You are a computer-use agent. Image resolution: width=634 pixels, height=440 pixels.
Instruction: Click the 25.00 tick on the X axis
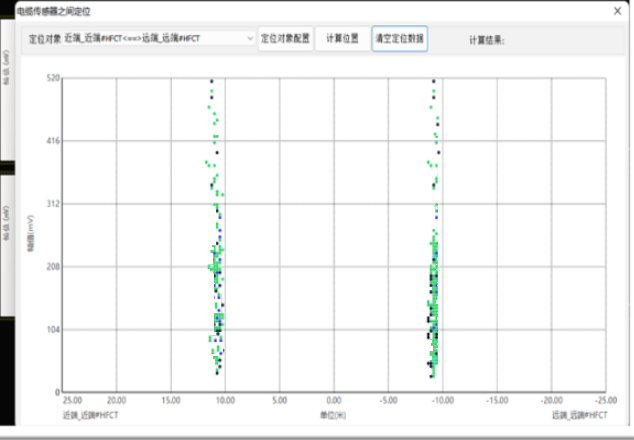(72, 399)
